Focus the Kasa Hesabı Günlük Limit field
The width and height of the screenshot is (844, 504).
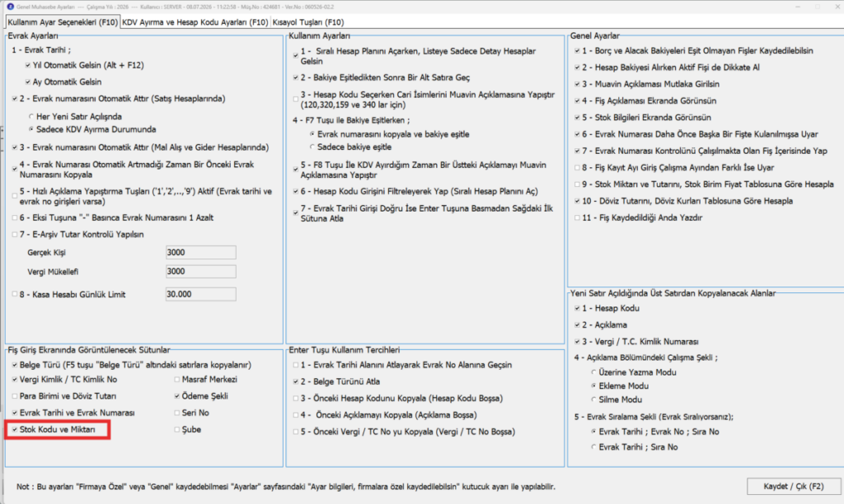point(201,294)
